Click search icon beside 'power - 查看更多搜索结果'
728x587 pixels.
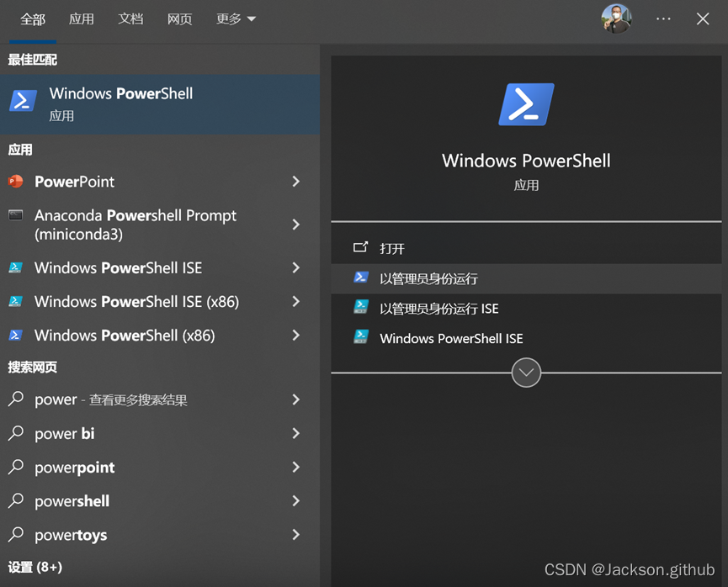pyautogui.click(x=16, y=399)
